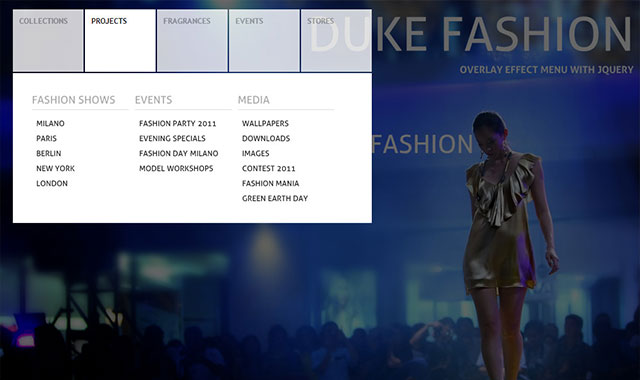Switch to the Events menu tab
The width and height of the screenshot is (640, 380).
[x=264, y=41]
